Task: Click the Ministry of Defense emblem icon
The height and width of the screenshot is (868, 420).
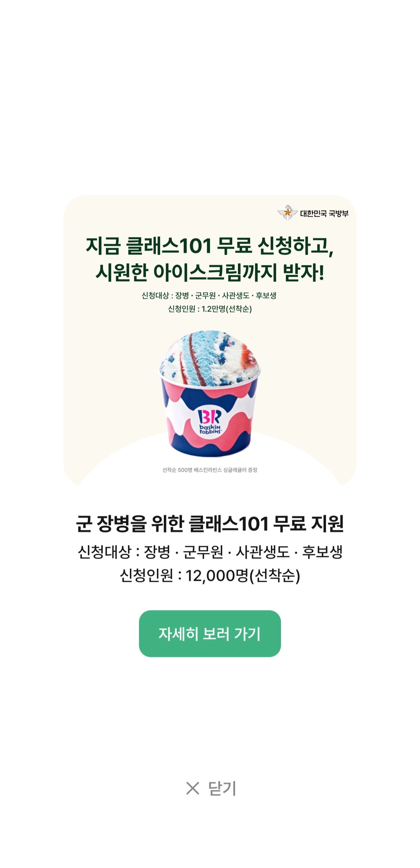Action: pos(287,213)
